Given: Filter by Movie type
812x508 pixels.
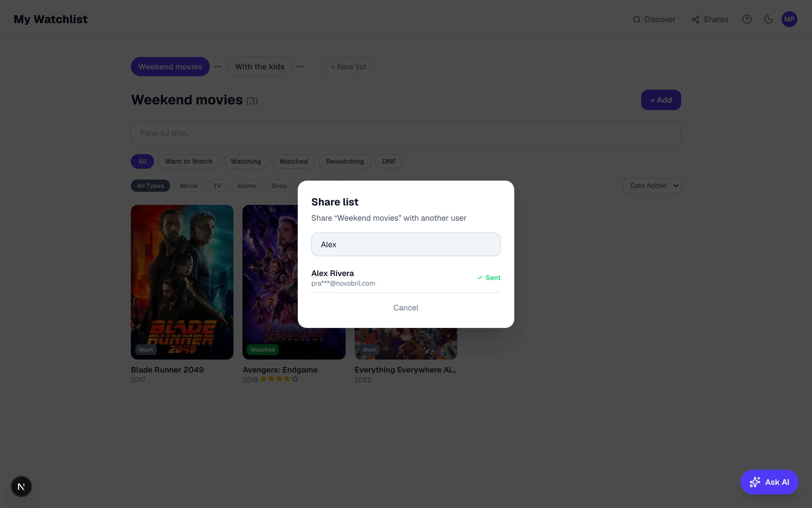Looking at the screenshot, I should tap(189, 186).
